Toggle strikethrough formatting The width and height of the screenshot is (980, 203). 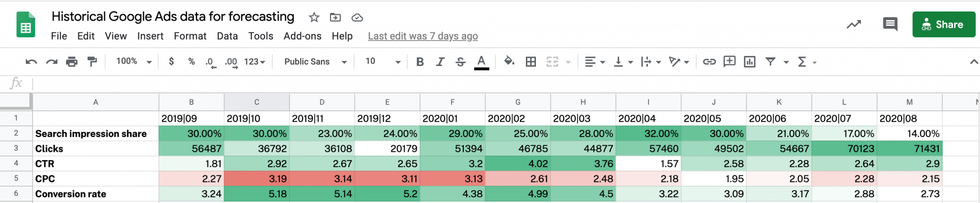[x=460, y=62]
